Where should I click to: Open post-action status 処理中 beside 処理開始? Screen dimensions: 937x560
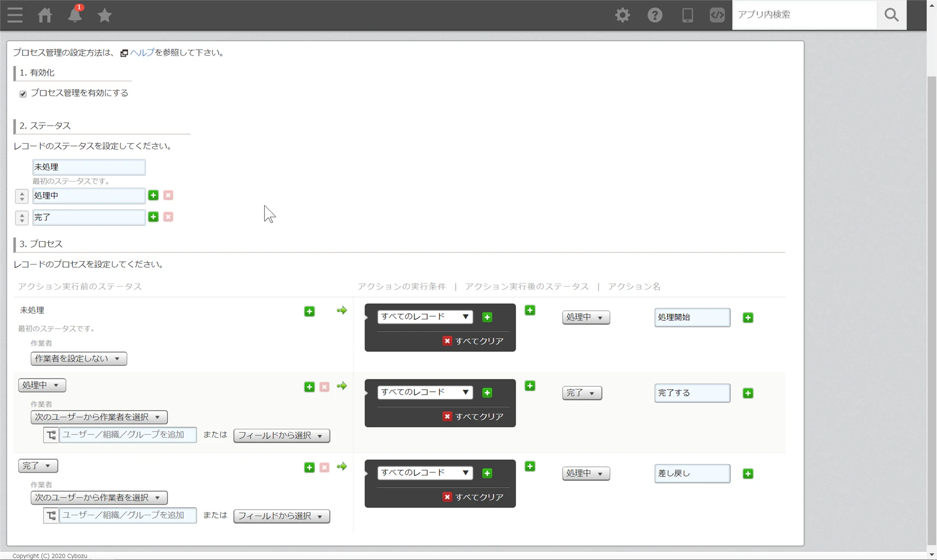[x=586, y=317]
